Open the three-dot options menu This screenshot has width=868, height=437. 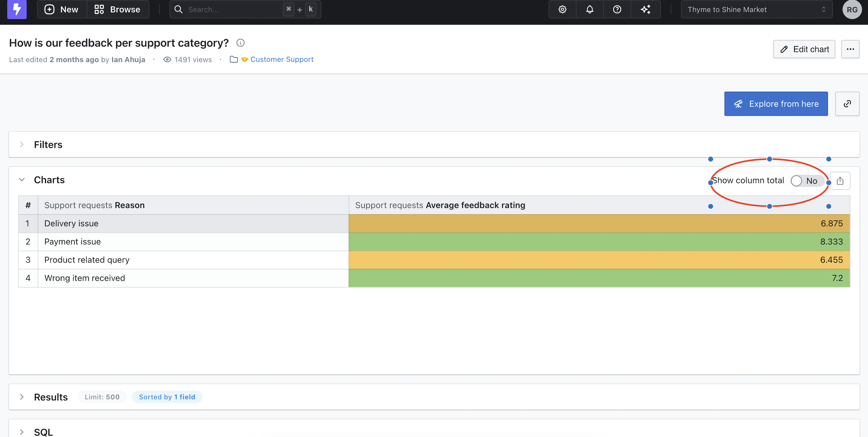(850, 49)
